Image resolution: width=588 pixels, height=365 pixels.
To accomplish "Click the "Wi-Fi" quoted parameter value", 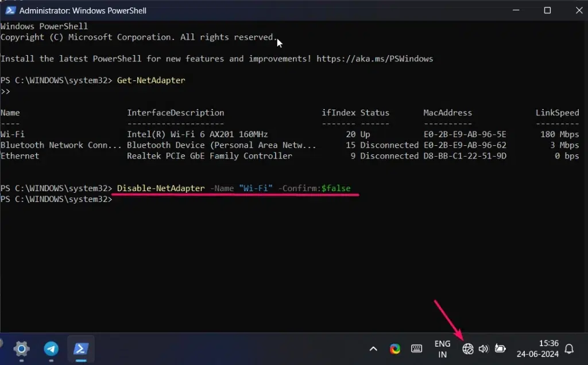I will [x=256, y=188].
